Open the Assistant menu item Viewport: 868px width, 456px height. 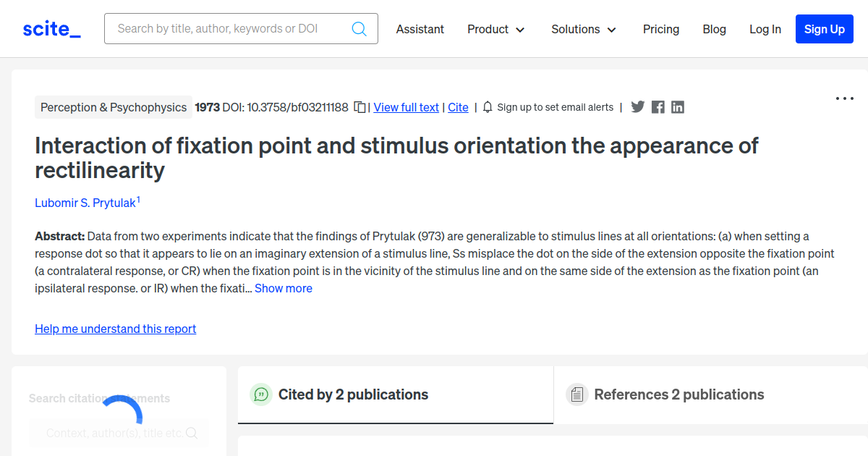[420, 29]
